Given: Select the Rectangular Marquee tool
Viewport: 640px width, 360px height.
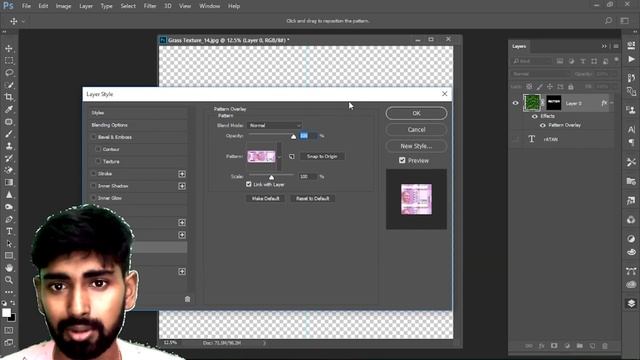Looking at the screenshot, I should (x=9, y=61).
